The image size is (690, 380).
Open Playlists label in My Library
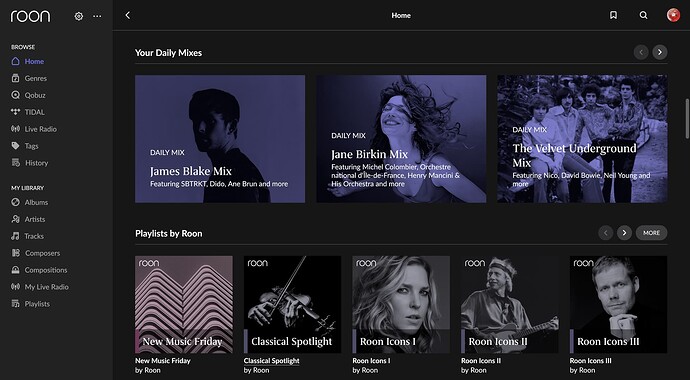(37, 304)
